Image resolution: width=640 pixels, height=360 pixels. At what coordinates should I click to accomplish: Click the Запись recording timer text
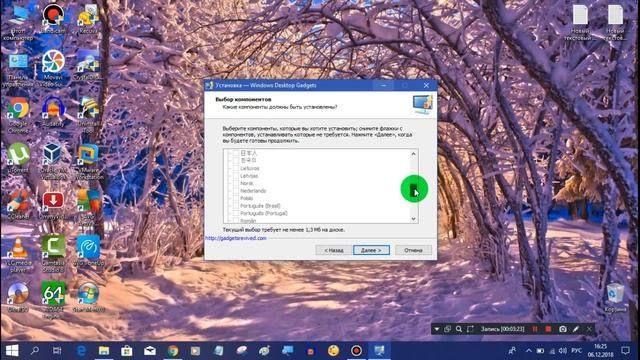502,329
